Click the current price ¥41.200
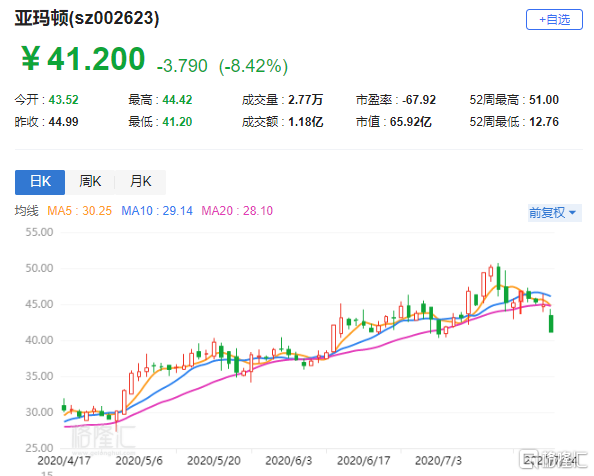 (x=83, y=59)
